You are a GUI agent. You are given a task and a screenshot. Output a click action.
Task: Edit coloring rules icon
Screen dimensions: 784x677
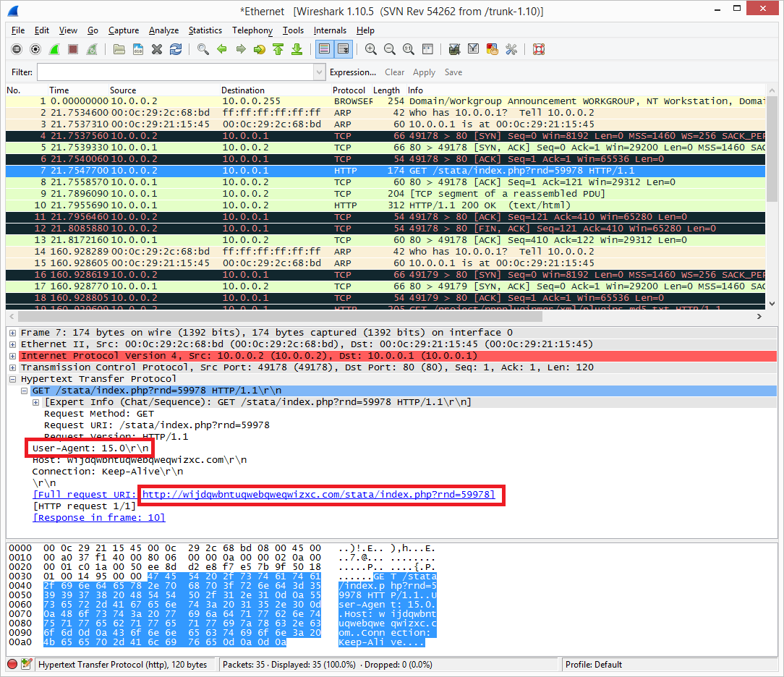(493, 49)
